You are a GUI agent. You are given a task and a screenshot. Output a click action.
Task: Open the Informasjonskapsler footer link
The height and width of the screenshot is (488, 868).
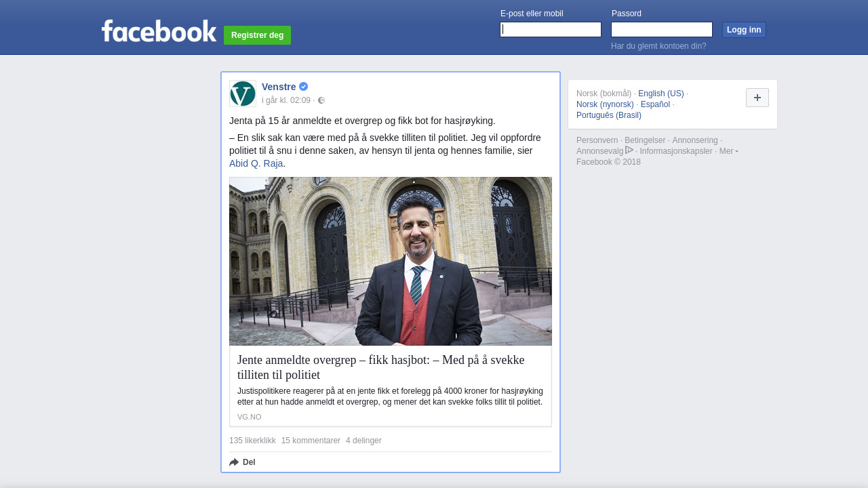676,151
